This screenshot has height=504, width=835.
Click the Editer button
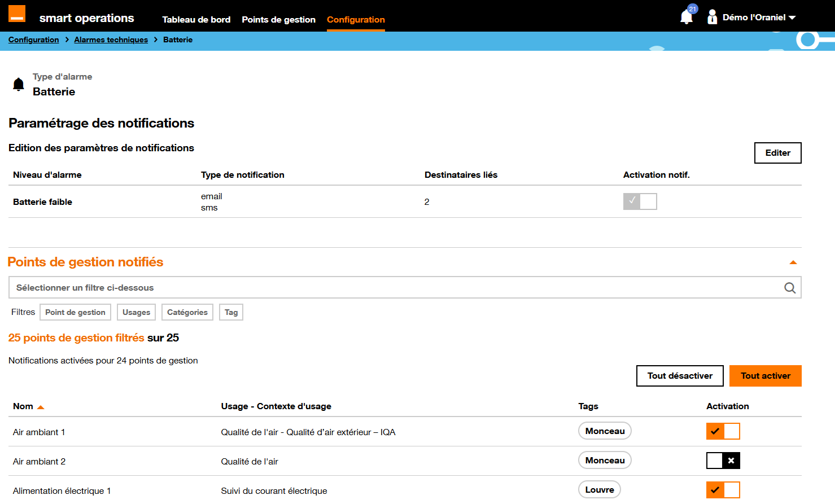pyautogui.click(x=778, y=153)
